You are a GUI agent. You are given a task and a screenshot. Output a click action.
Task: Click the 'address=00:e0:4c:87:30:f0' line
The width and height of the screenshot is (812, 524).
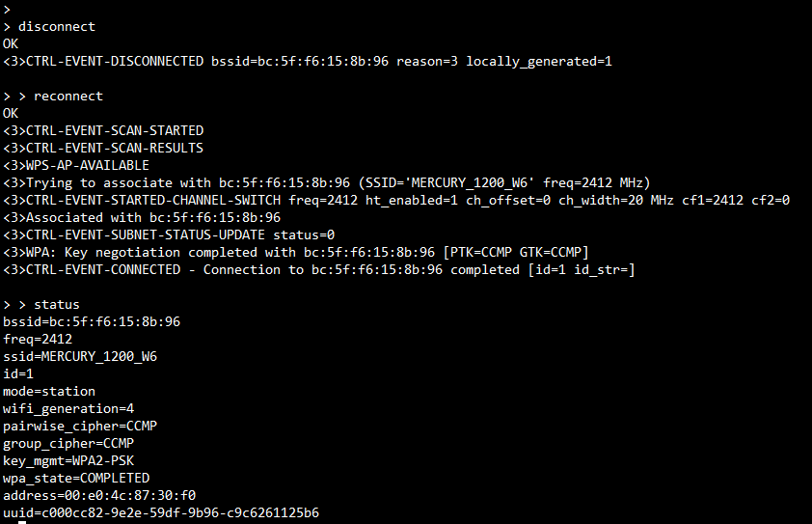(x=99, y=495)
